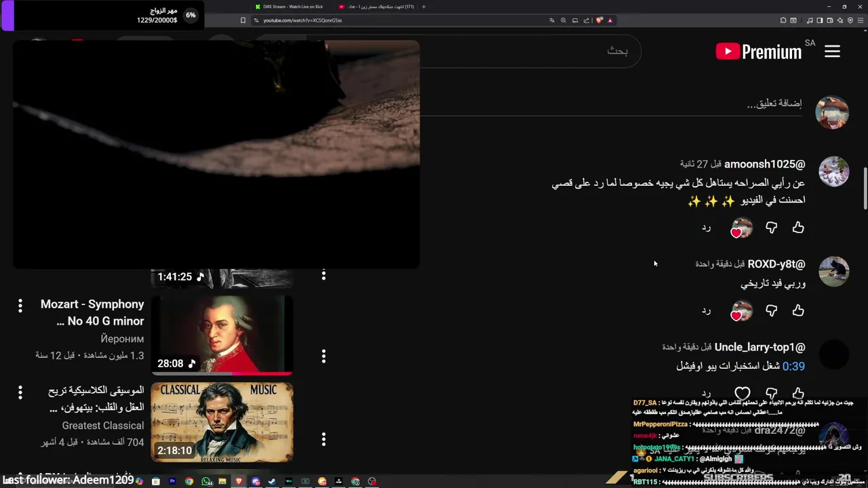The width and height of the screenshot is (868, 488).
Task: Open Brave Rewards triangle icon
Action: point(610,20)
